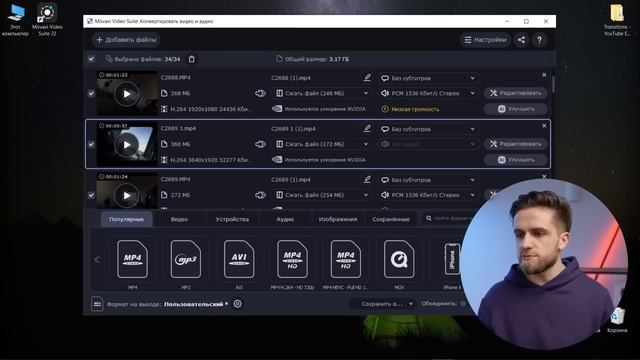Click the low volume warning icon
Screen dimensions: 640x360
click(x=384, y=109)
